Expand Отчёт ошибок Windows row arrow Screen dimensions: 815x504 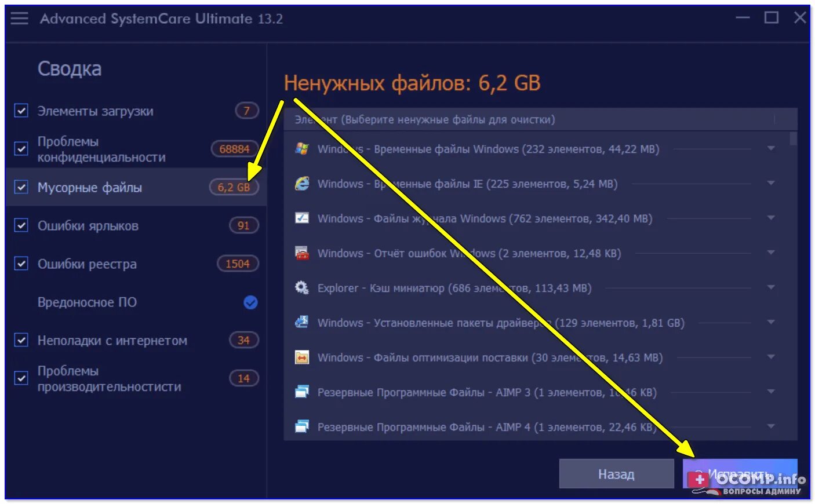771,253
